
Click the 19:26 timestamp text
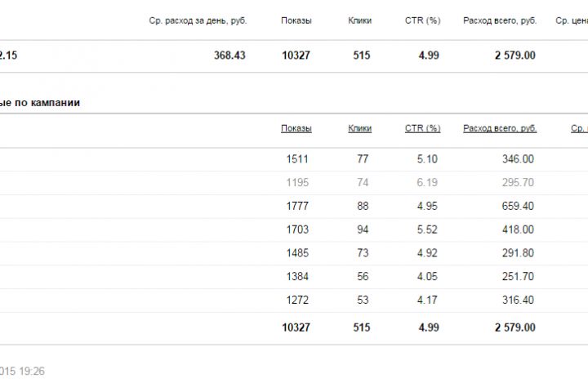[x=33, y=371]
